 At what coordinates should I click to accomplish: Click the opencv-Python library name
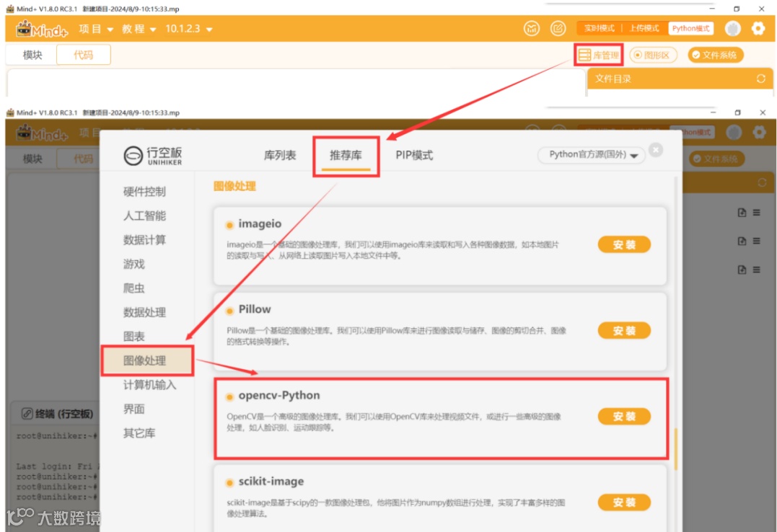coord(279,395)
